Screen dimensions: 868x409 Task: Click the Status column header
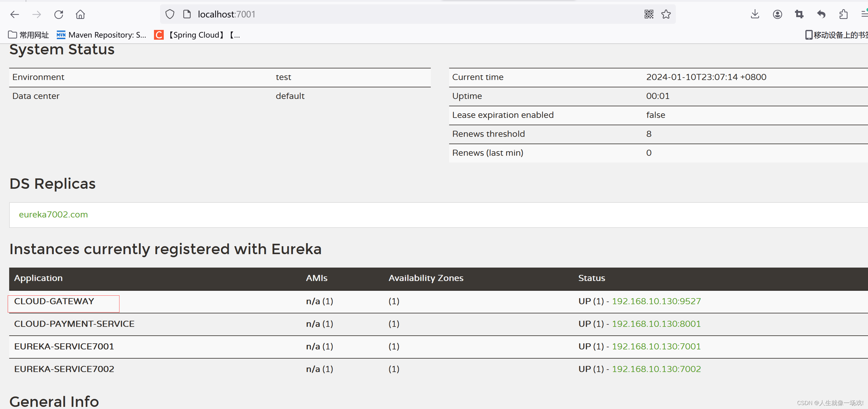tap(592, 278)
